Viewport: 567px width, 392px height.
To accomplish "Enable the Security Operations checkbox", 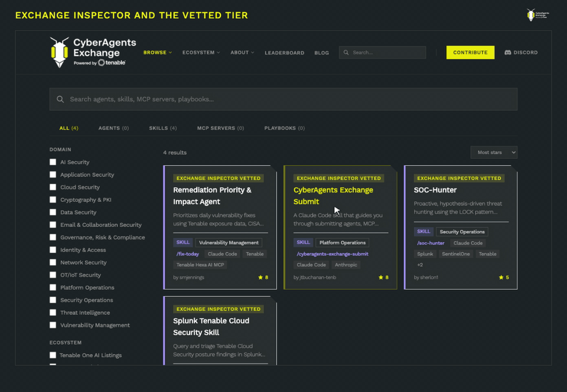I will (x=53, y=300).
